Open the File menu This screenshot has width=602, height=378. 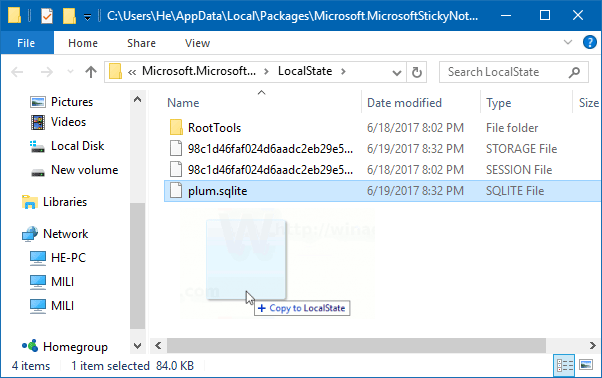(x=26, y=43)
